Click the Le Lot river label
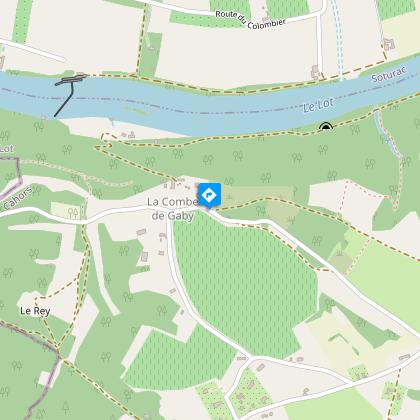The height and width of the screenshot is (420, 420). [x=318, y=105]
